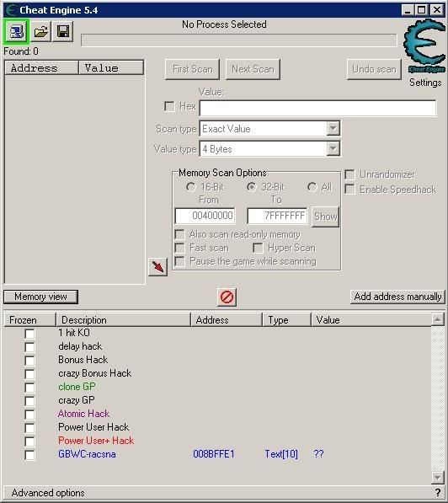Select the Atomic Hack description
448x503 pixels.
tap(83, 414)
